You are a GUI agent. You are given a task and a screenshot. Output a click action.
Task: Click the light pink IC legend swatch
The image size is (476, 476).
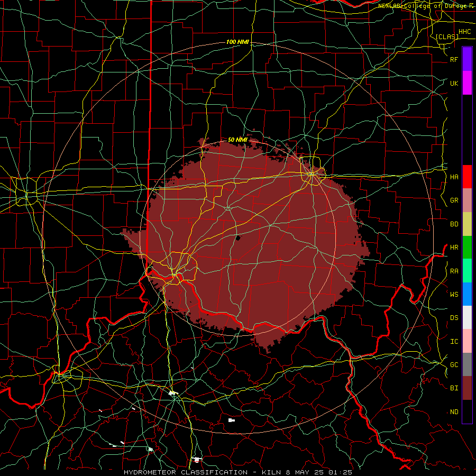[x=467, y=341]
